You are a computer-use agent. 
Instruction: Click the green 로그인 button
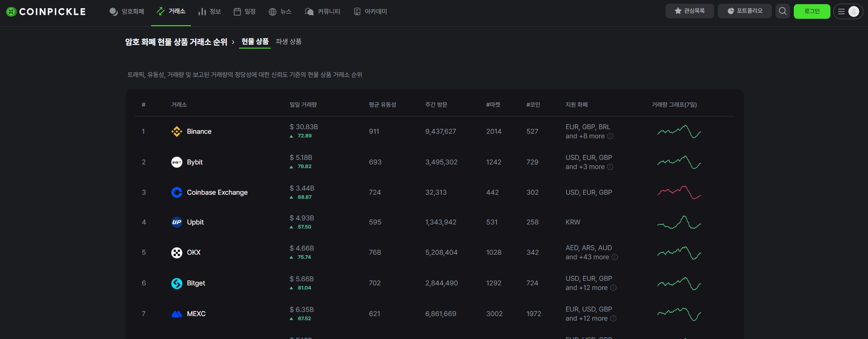click(812, 11)
